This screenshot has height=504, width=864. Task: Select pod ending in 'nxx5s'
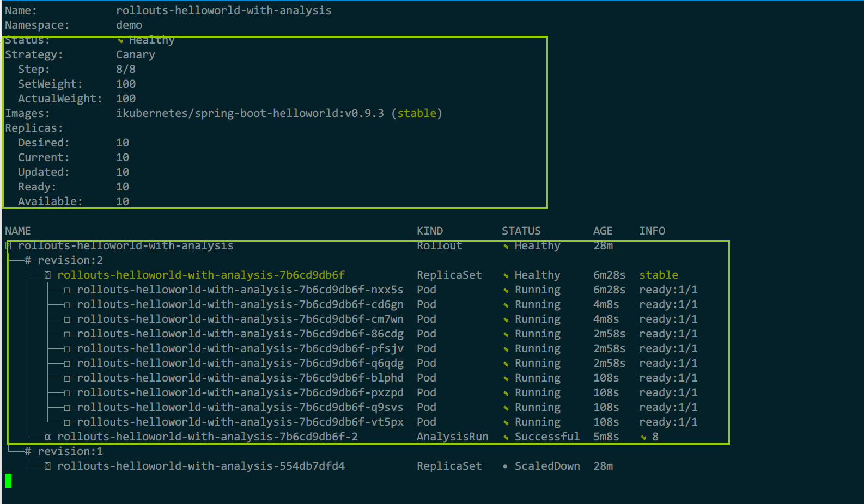tap(240, 290)
